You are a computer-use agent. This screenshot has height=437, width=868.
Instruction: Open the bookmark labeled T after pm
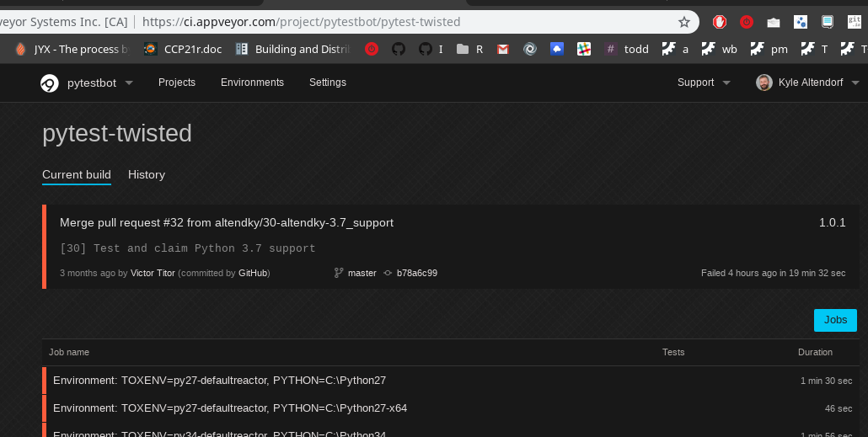point(814,49)
